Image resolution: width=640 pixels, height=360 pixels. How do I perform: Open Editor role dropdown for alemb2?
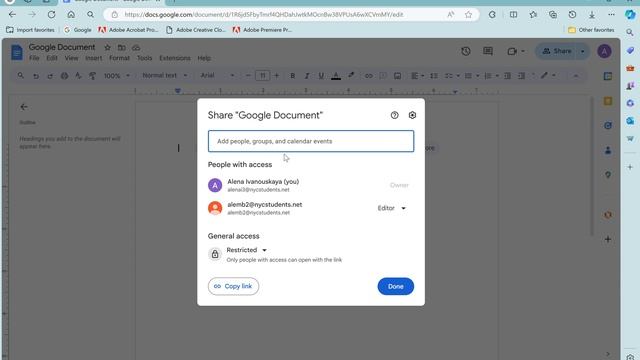(391, 208)
